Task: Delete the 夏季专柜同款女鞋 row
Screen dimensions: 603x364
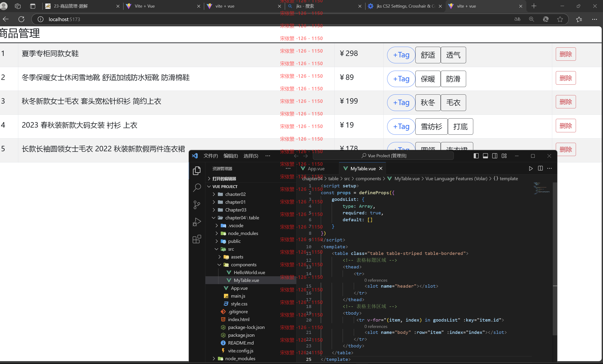Action: pyautogui.click(x=566, y=54)
